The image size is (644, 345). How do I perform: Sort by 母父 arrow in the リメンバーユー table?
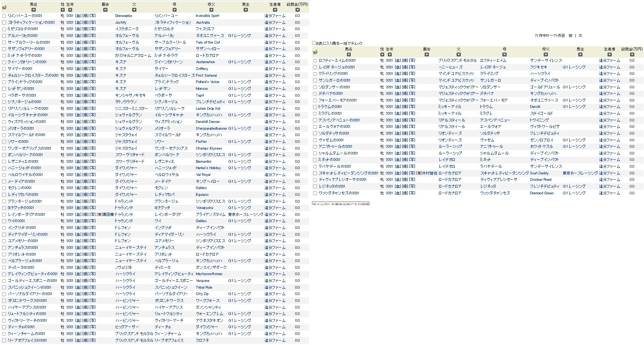[211, 10]
